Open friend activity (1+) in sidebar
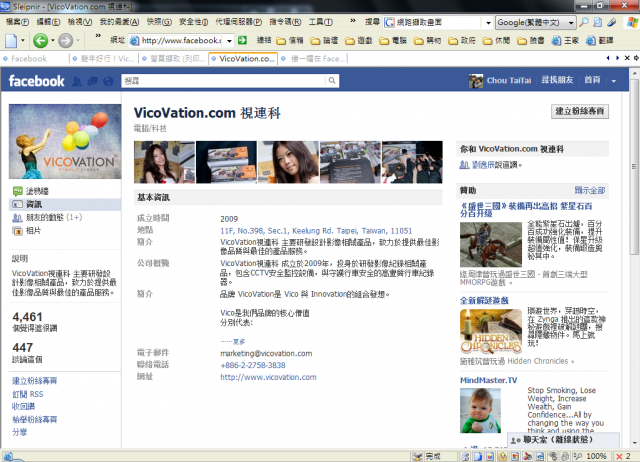This screenshot has height=462, width=640. pos(48,218)
